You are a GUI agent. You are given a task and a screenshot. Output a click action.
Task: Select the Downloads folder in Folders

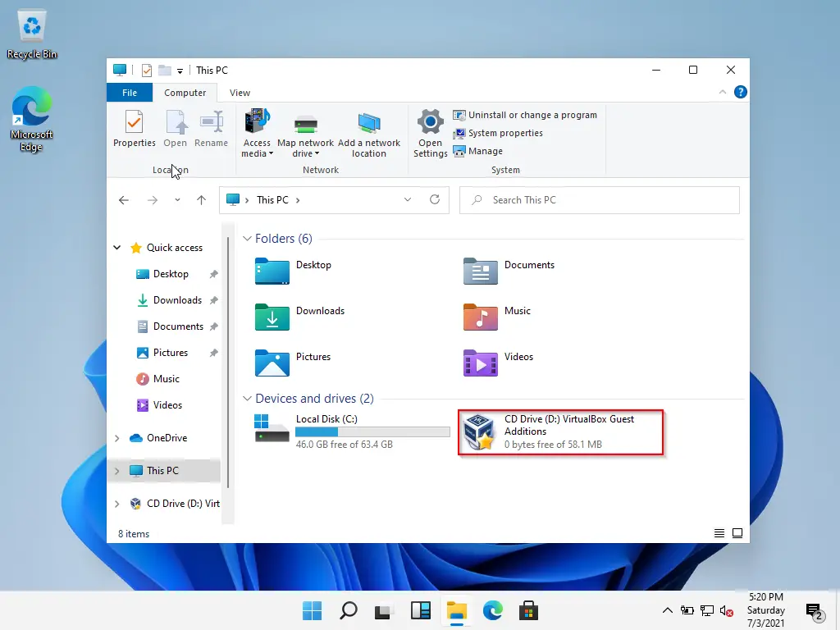pyautogui.click(x=299, y=317)
